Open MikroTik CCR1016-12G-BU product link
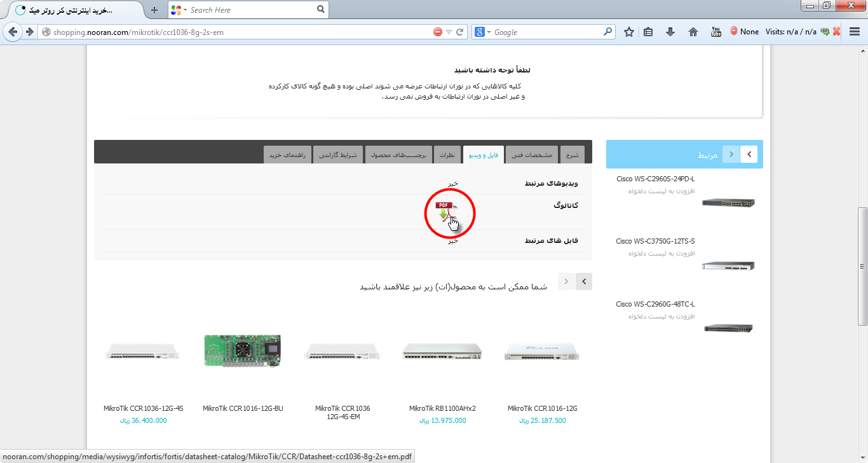The height and width of the screenshot is (463, 868). 243,408
